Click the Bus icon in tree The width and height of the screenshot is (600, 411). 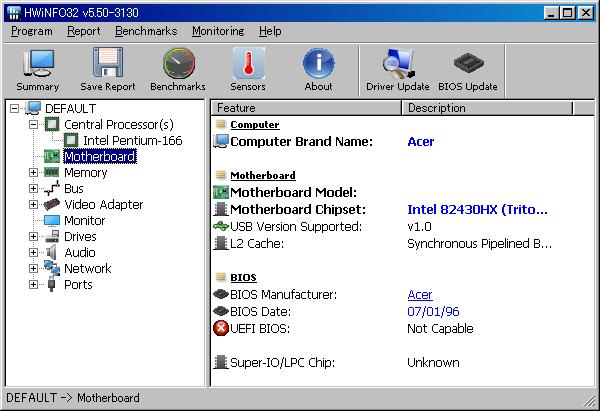point(52,188)
